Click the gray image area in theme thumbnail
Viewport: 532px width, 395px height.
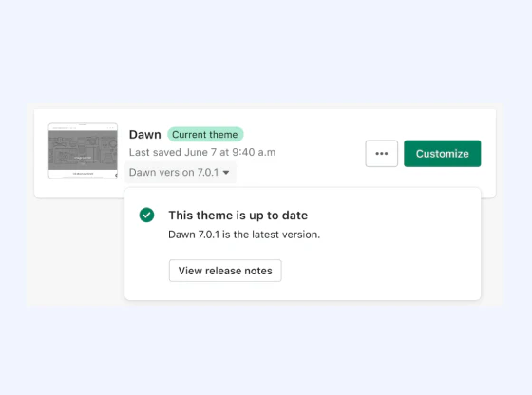click(83, 150)
